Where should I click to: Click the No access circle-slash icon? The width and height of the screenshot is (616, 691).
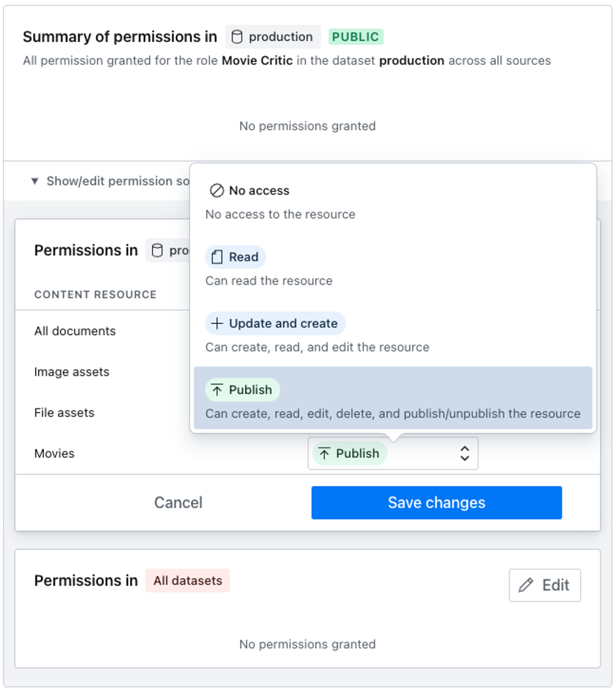(x=217, y=191)
